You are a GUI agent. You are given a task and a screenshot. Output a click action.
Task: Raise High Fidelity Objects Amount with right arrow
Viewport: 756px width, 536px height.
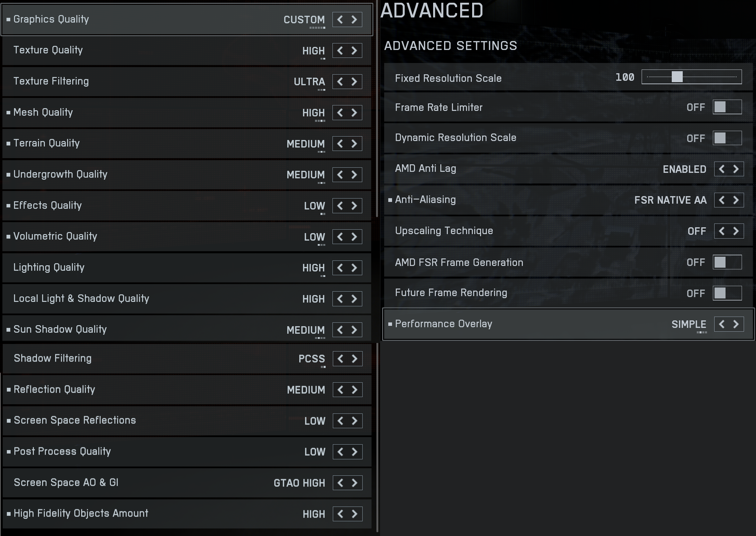(x=355, y=514)
